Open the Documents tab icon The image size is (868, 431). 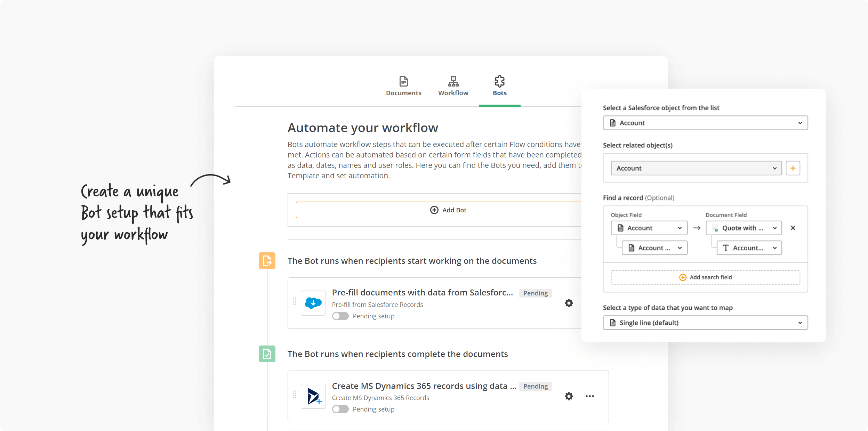click(403, 81)
